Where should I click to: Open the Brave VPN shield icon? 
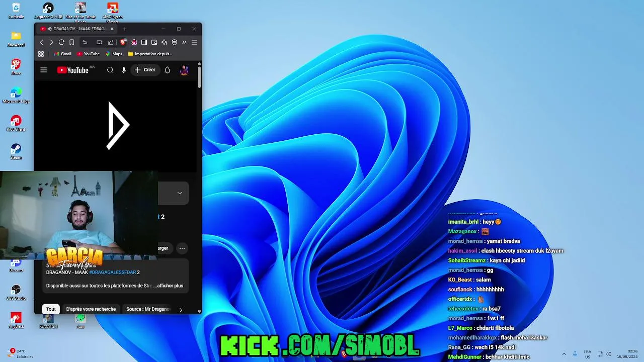175,42
